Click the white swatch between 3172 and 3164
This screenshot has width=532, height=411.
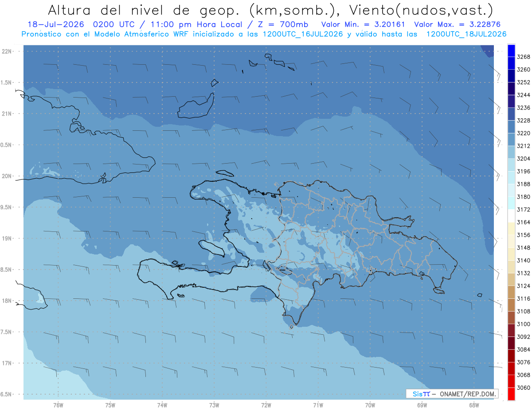pyautogui.click(x=511, y=215)
